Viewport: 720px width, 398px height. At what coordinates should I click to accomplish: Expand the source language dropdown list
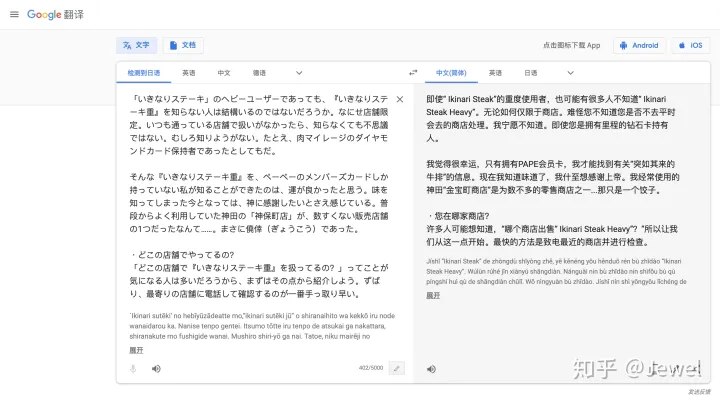pyautogui.click(x=299, y=73)
